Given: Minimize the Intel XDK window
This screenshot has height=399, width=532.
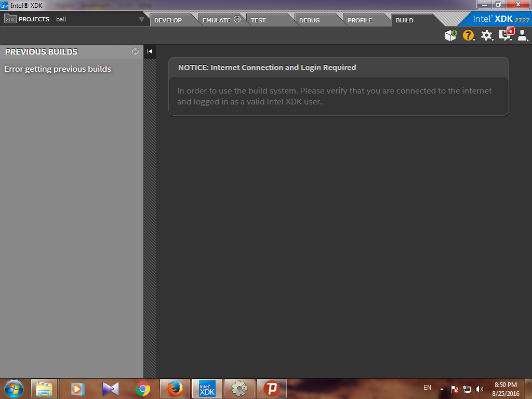Looking at the screenshot, I should pyautogui.click(x=485, y=5).
